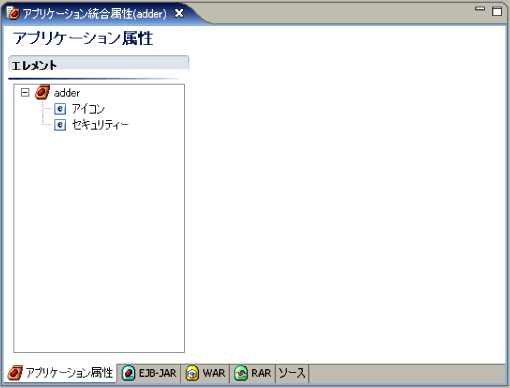Switch to the アプリケーション属性 bottom tab
This screenshot has height=388, width=510.
pos(61,373)
